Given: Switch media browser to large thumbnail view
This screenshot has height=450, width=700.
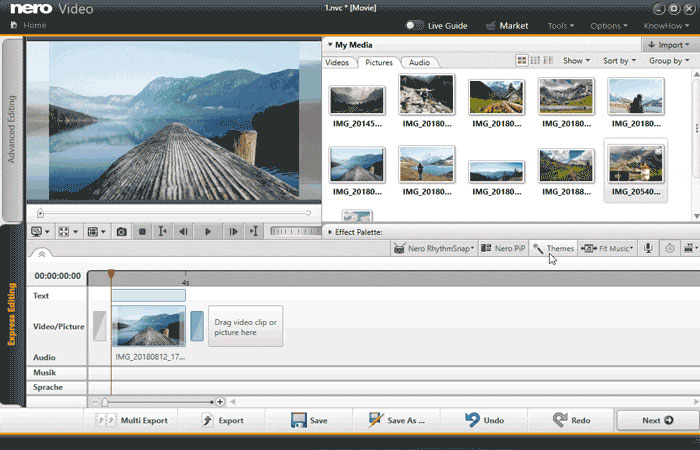Looking at the screenshot, I should pyautogui.click(x=522, y=61).
